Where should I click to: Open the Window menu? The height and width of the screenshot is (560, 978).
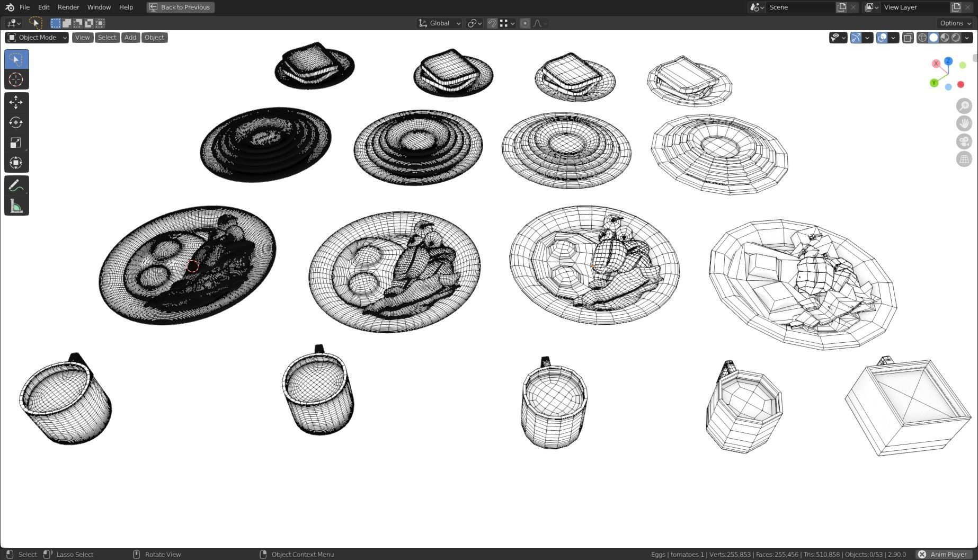[x=99, y=7]
